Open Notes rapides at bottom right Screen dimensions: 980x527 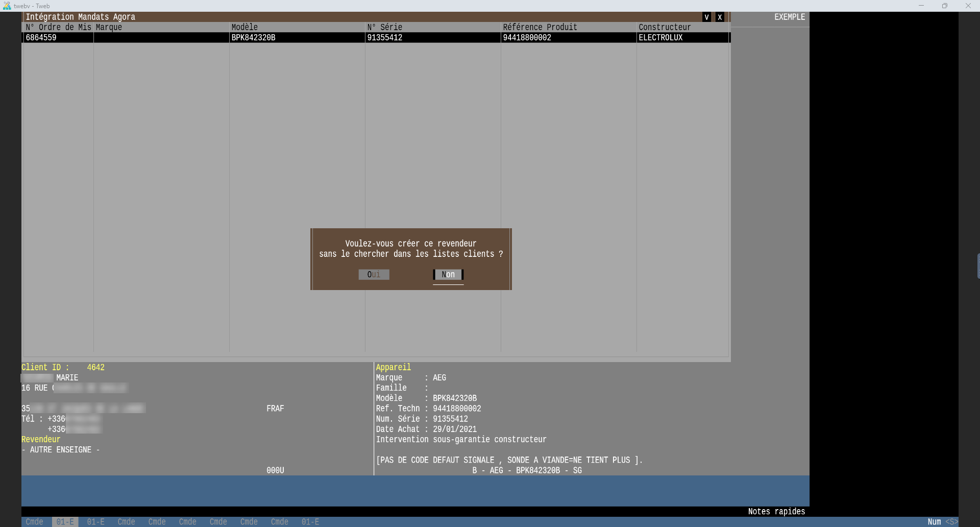pyautogui.click(x=776, y=512)
